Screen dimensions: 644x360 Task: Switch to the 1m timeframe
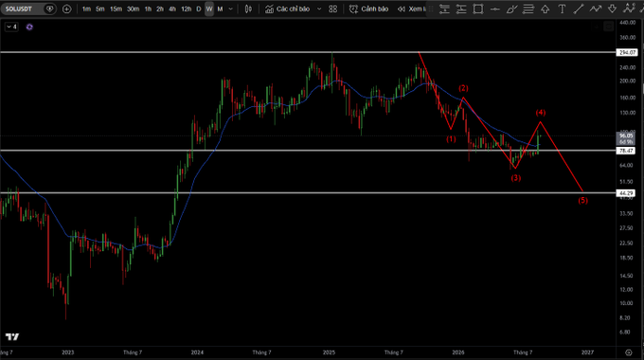[x=86, y=9]
